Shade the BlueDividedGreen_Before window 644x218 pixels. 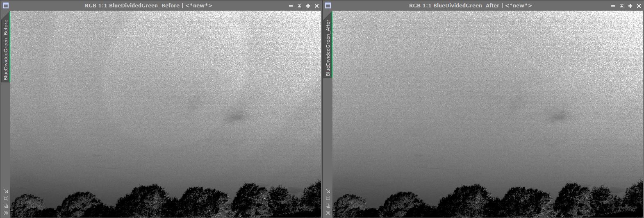(x=299, y=6)
